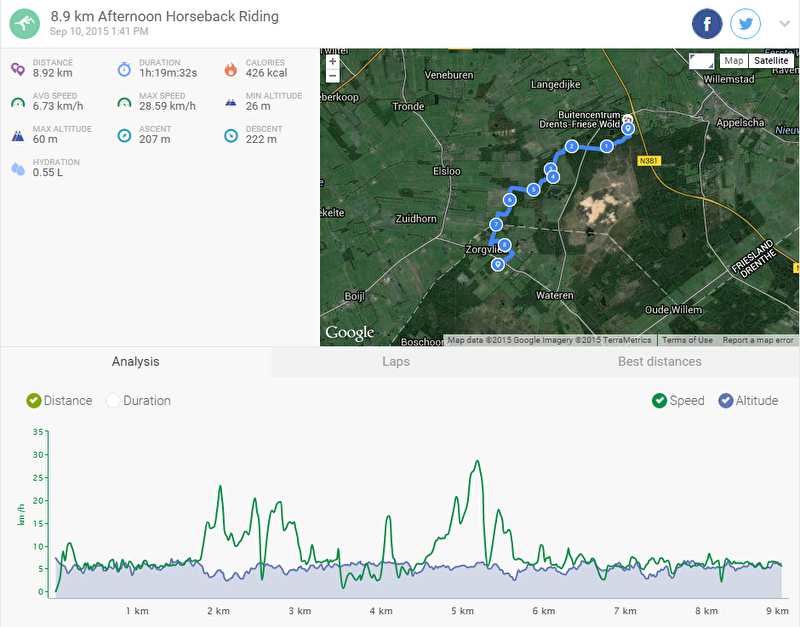Expand the workout options chevron
This screenshot has height=627, width=800.
pyautogui.click(x=785, y=23)
